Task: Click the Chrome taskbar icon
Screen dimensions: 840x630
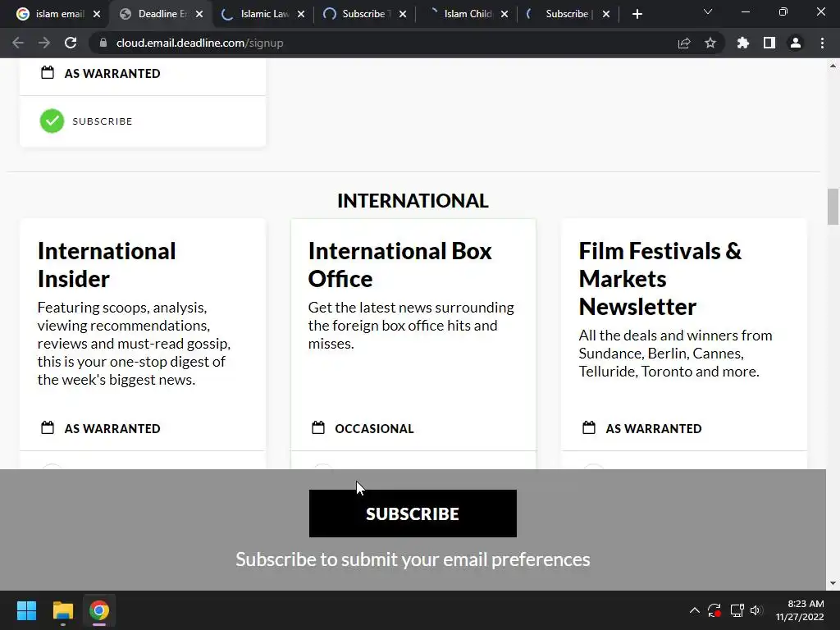Action: pyautogui.click(x=99, y=610)
